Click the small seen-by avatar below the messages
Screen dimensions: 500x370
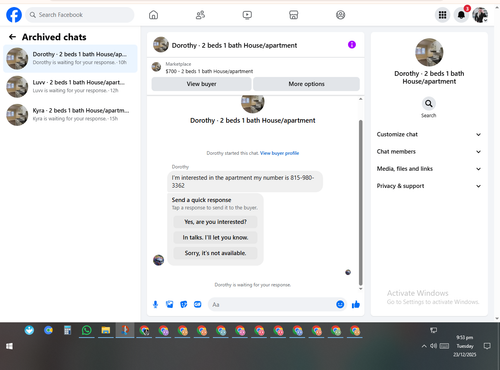pyautogui.click(x=348, y=272)
